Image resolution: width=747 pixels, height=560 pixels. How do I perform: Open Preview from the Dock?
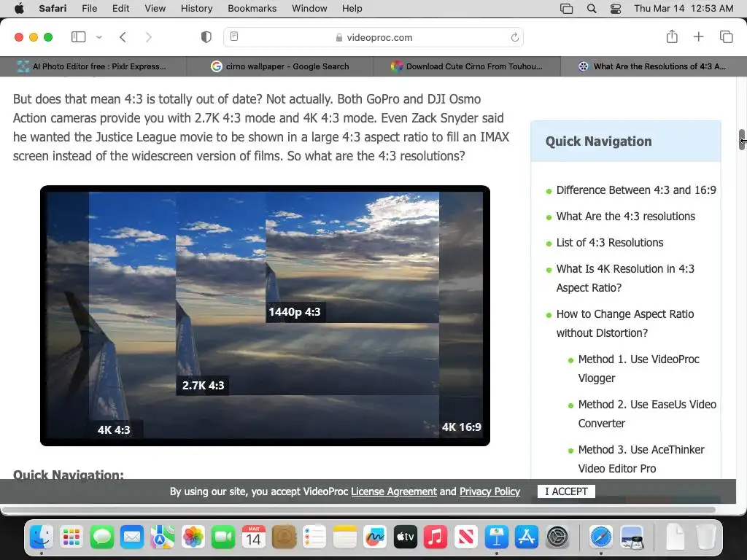point(632,537)
